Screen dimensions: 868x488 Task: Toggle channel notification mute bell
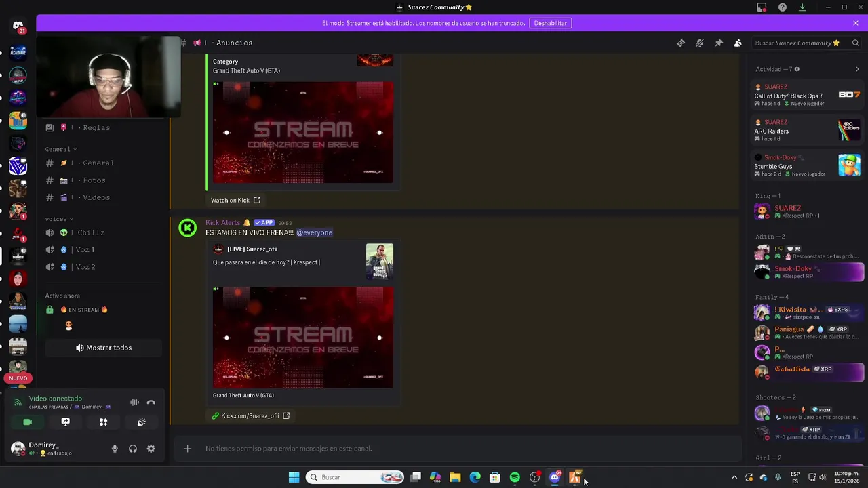[x=700, y=43]
